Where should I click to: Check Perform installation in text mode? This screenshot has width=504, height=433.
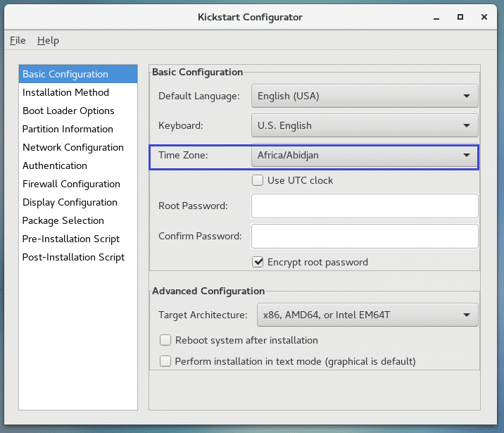click(x=165, y=361)
